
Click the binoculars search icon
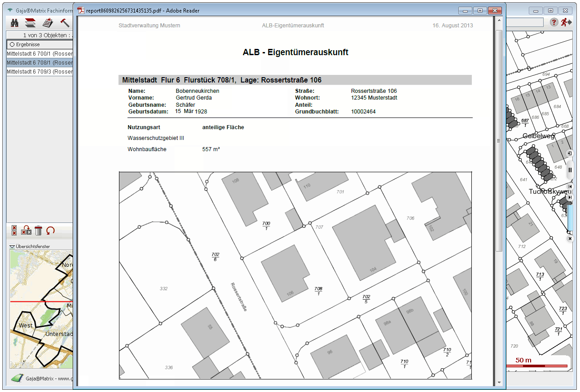click(x=14, y=22)
